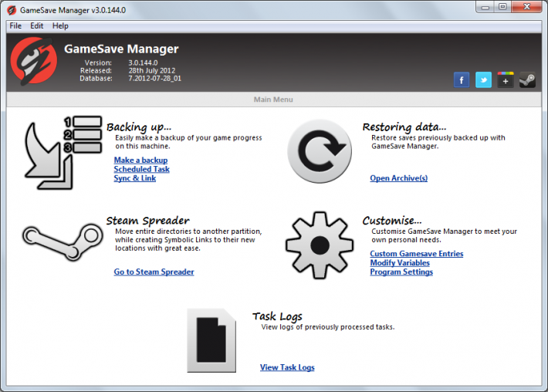
Task: Open the Twitter bird icon
Action: (483, 80)
